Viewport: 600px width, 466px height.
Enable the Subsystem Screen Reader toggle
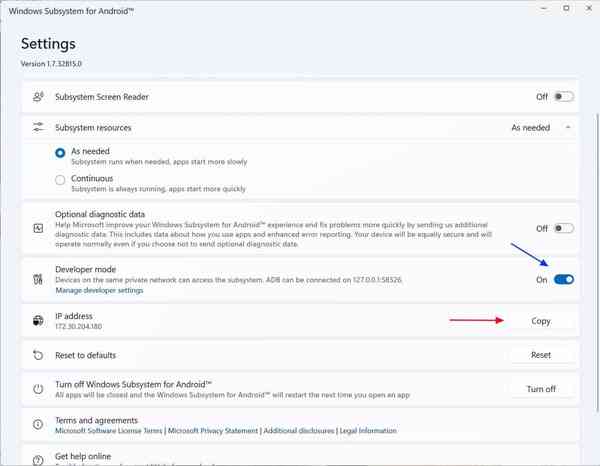pyautogui.click(x=564, y=97)
